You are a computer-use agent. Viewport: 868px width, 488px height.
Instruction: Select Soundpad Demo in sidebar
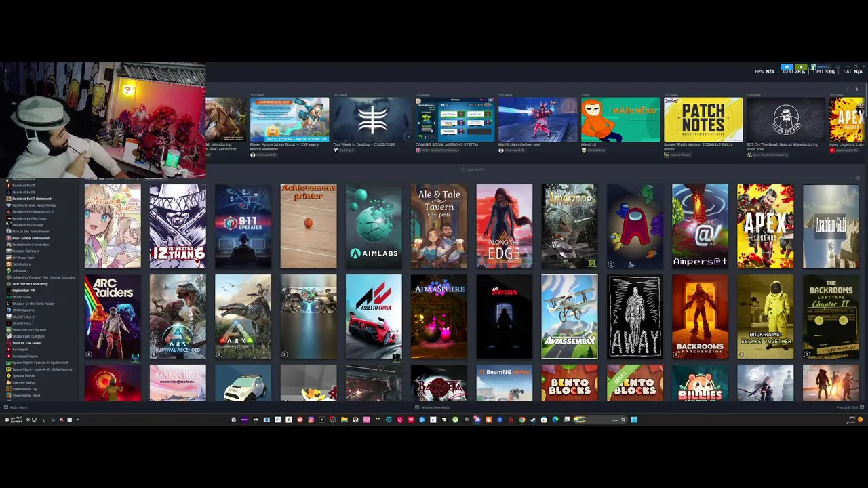[25, 356]
